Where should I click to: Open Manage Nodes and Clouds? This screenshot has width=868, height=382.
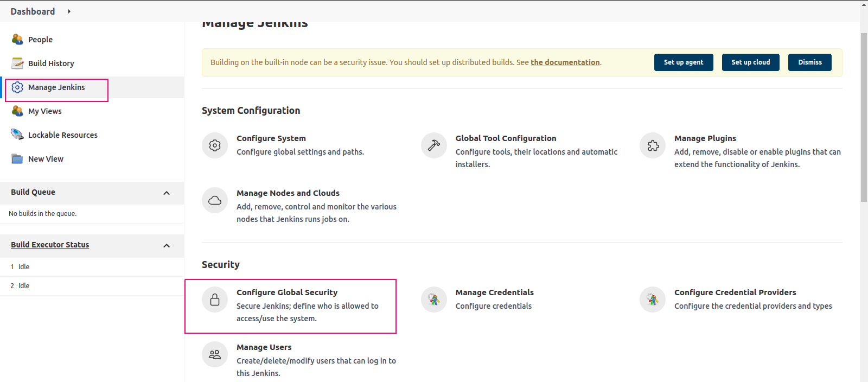click(288, 193)
